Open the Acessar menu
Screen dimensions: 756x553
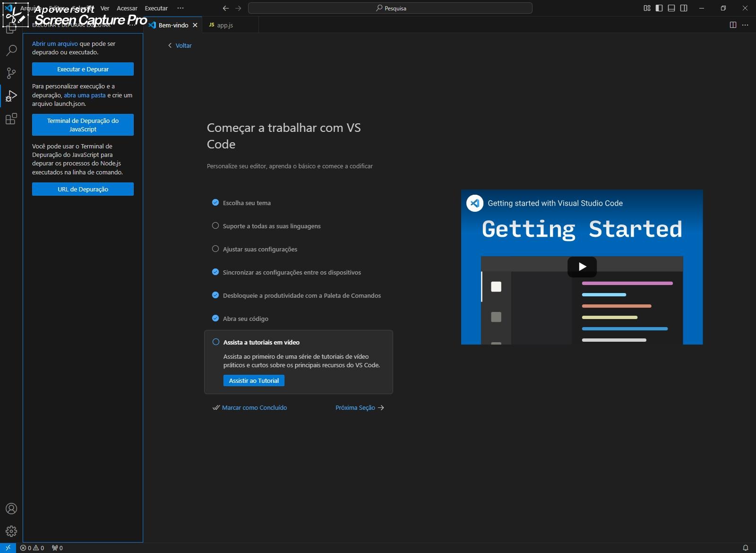click(127, 8)
